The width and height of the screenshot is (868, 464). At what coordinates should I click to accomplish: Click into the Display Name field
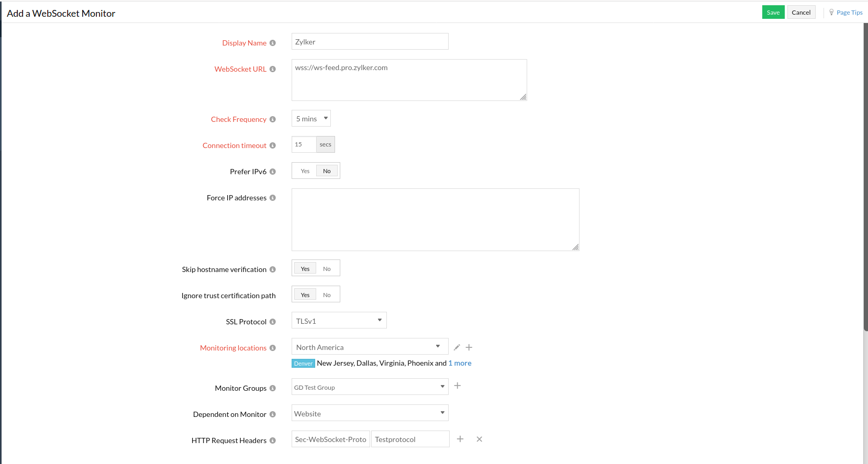coord(370,42)
